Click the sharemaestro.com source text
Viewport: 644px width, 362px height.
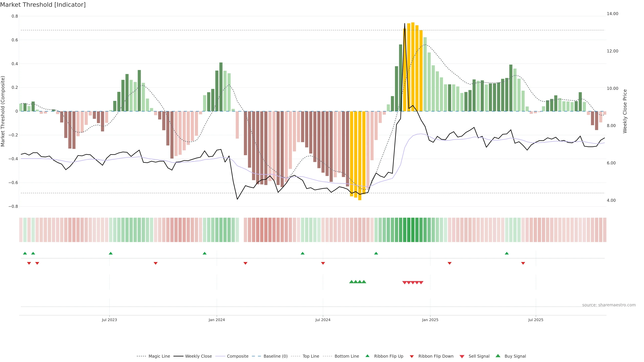click(x=609, y=305)
